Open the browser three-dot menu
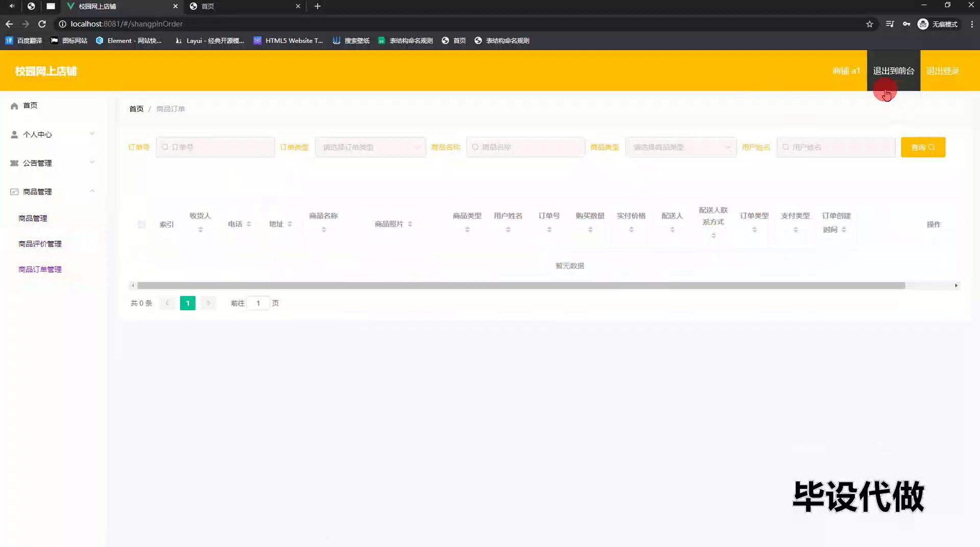 coord(971,24)
